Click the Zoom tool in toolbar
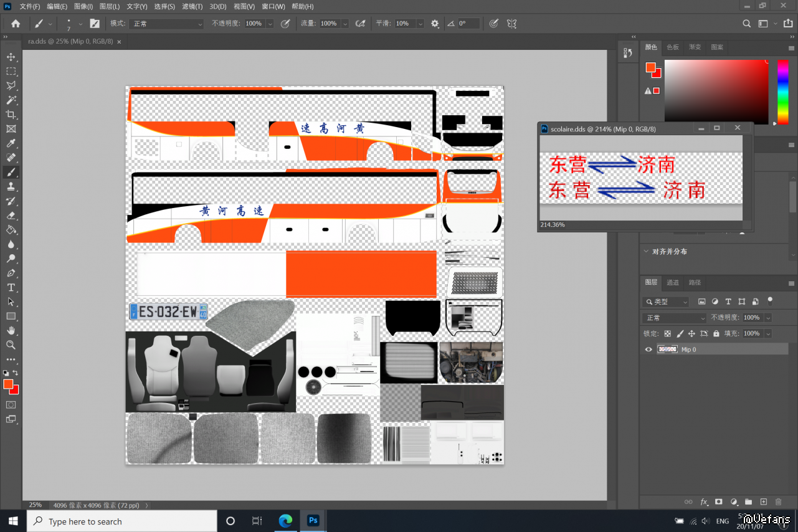Screen dimensions: 798x532 [11, 344]
